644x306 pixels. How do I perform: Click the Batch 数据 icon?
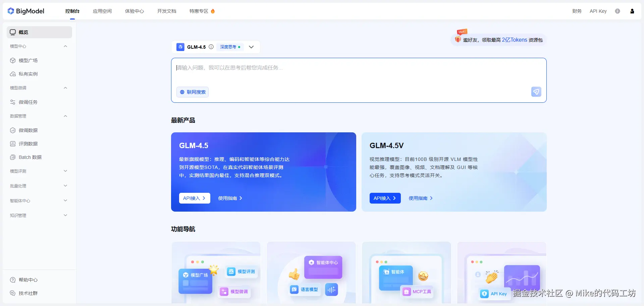point(13,157)
